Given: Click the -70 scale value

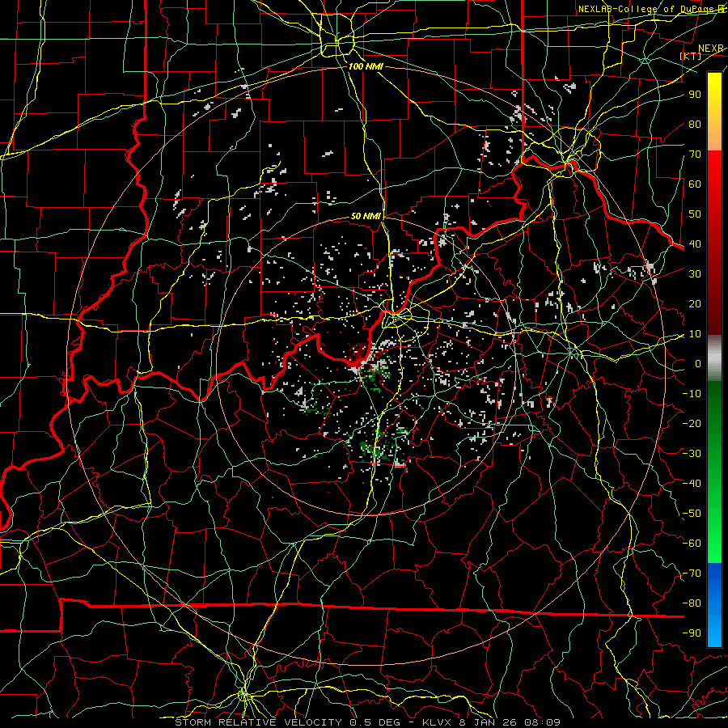Looking at the screenshot, I should pos(692,574).
